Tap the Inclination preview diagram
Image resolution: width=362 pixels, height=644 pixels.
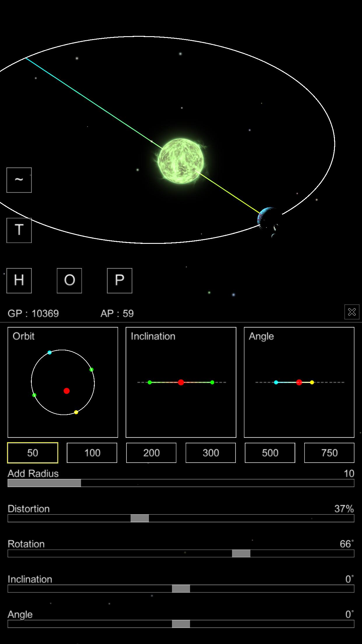click(x=181, y=382)
